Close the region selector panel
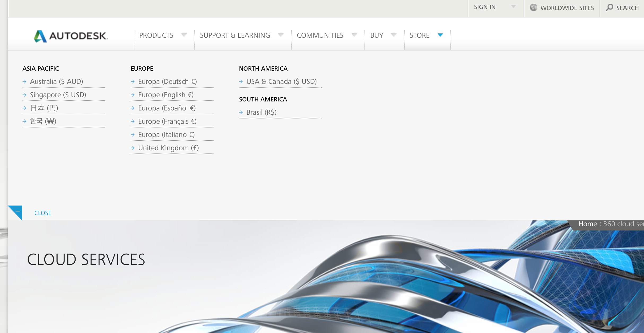 (x=43, y=213)
